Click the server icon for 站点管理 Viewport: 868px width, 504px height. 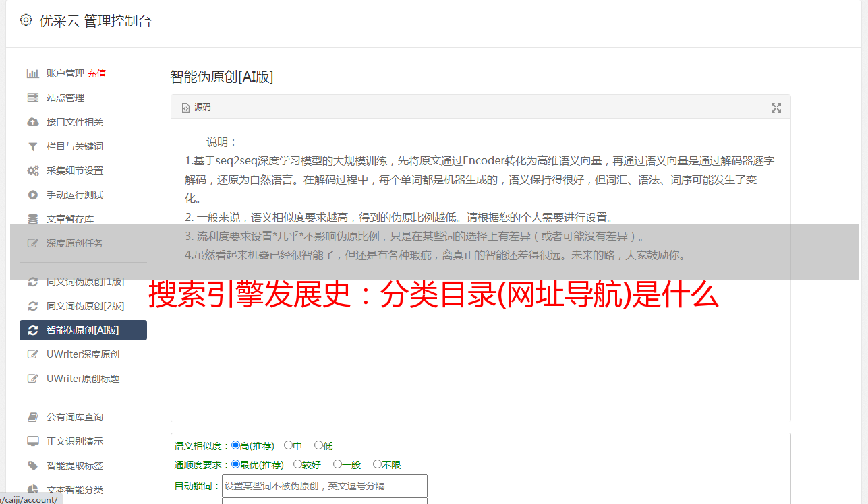[32, 98]
